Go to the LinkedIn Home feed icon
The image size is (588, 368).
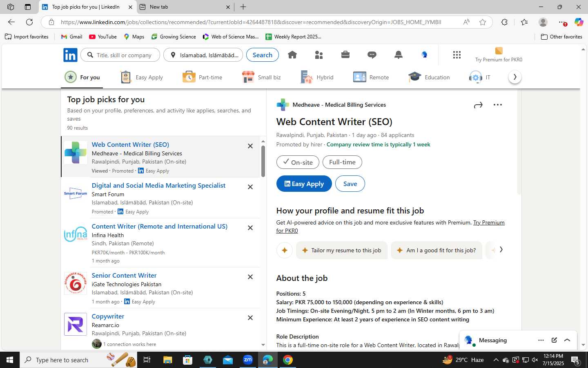pyautogui.click(x=292, y=55)
